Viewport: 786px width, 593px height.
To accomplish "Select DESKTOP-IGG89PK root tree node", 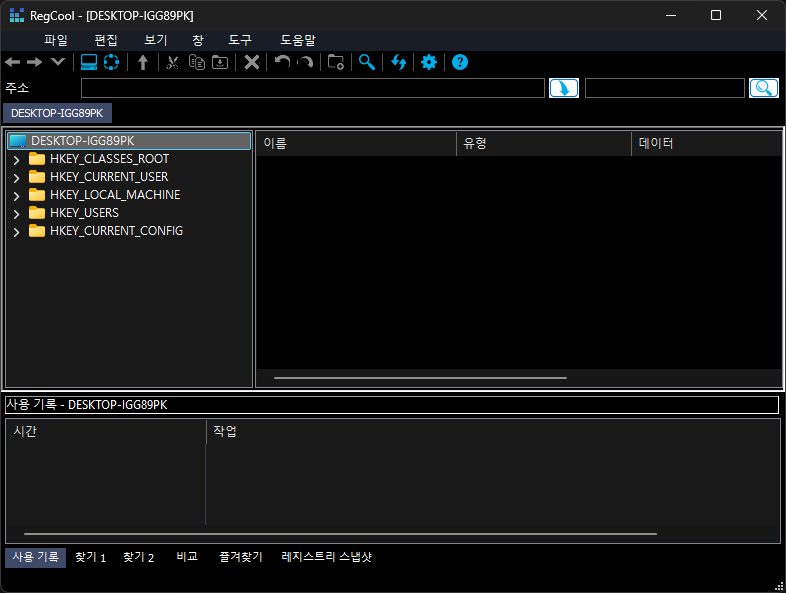I will point(129,141).
